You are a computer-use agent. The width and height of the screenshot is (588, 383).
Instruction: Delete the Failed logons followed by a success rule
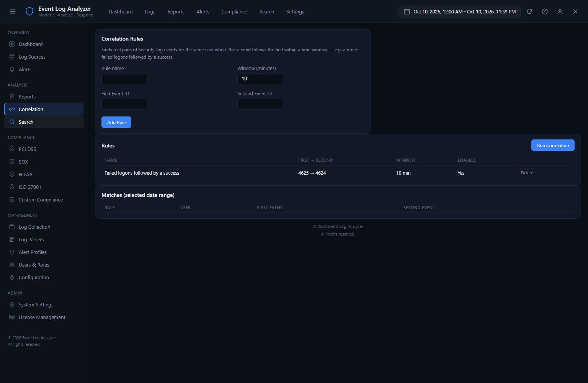pos(527,173)
